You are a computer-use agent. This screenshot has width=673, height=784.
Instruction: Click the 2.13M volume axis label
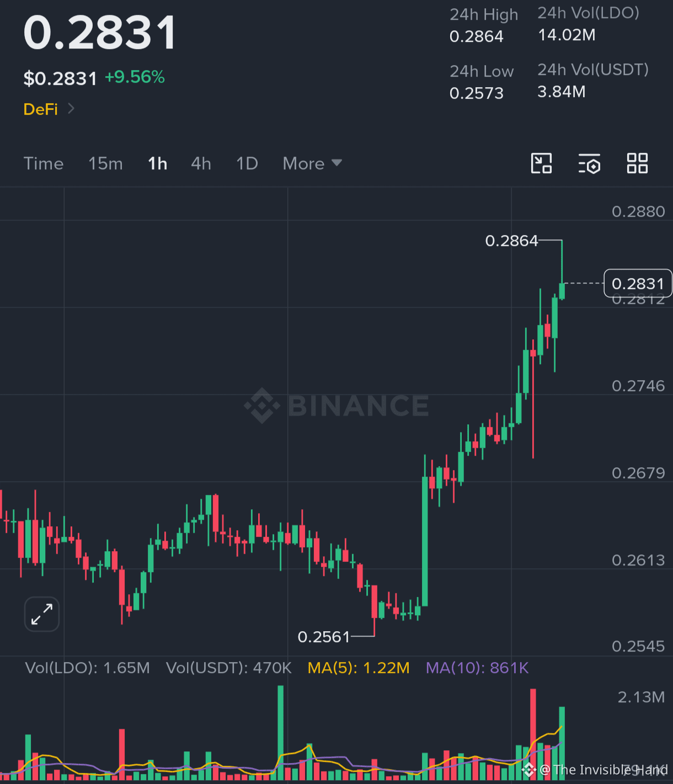click(x=641, y=697)
